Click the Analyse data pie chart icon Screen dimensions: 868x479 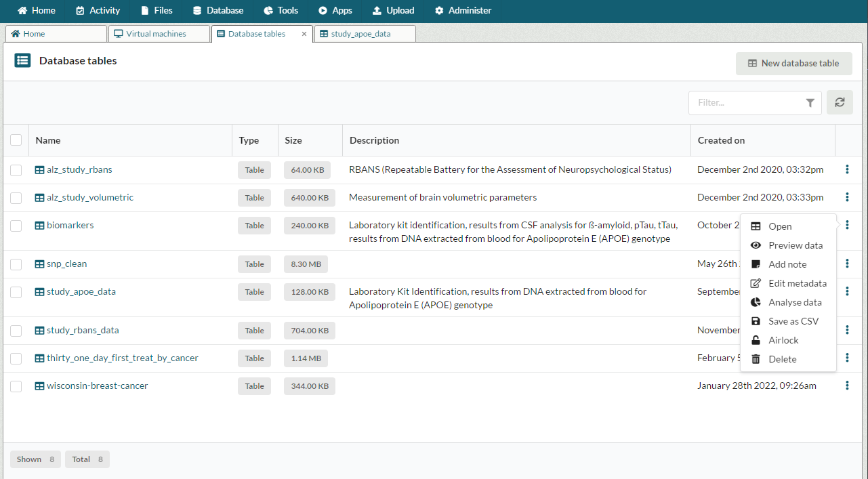[756, 302]
